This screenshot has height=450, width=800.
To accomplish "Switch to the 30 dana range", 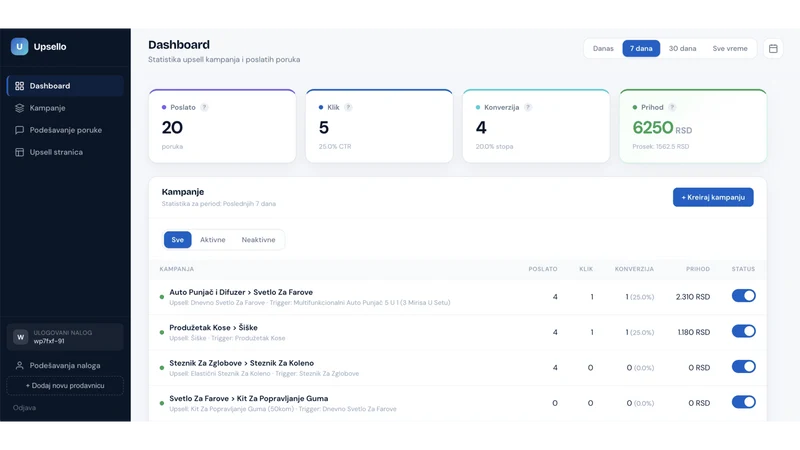I will (682, 48).
